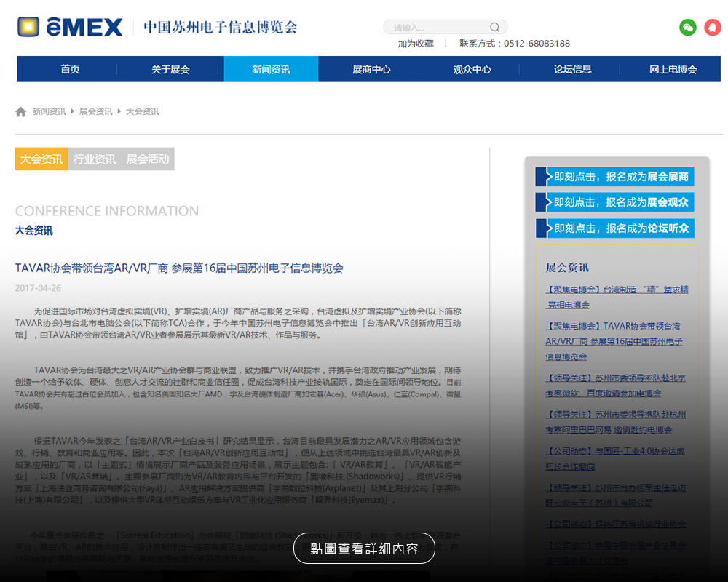Click the red notification bell icon
Image resolution: width=728 pixels, height=582 pixels.
pos(712,28)
